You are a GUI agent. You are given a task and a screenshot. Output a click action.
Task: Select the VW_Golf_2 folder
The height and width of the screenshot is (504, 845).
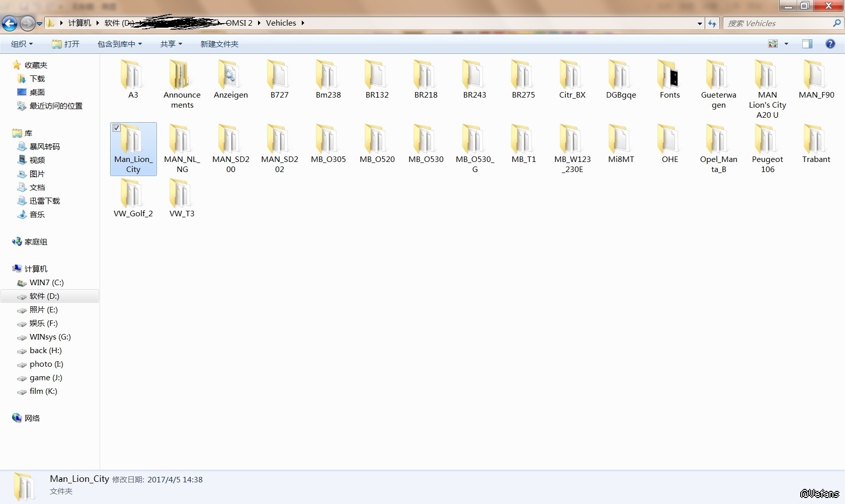[x=133, y=198]
